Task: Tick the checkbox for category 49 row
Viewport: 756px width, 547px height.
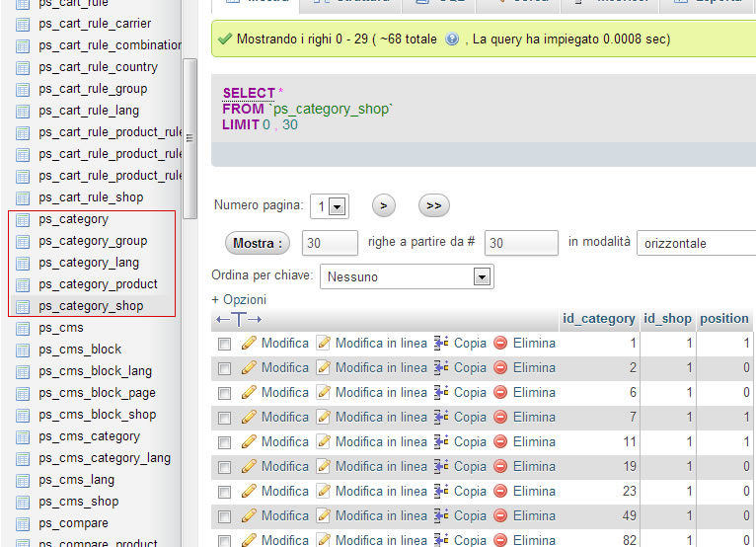Action: pos(224,516)
